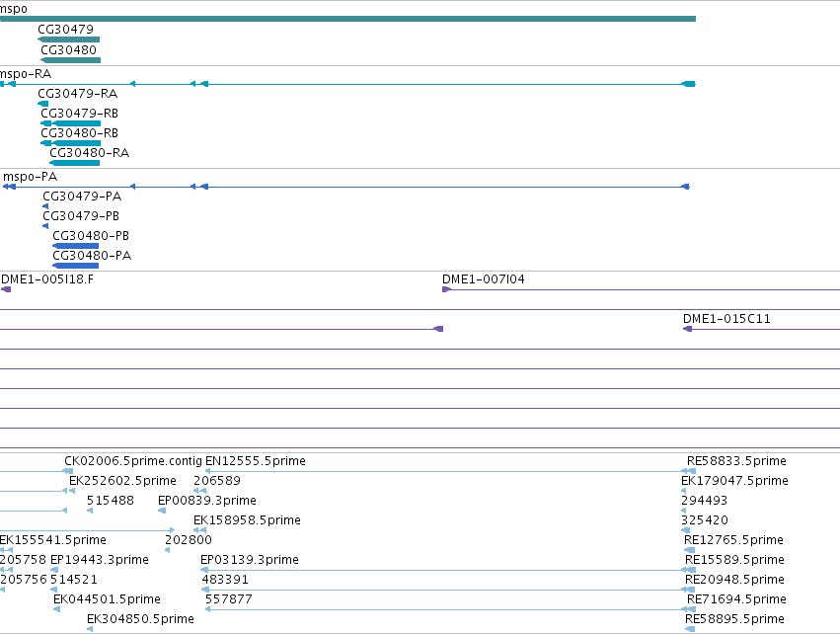Click the RE58895.5prime EST label
The image size is (840, 634).
pos(735,620)
